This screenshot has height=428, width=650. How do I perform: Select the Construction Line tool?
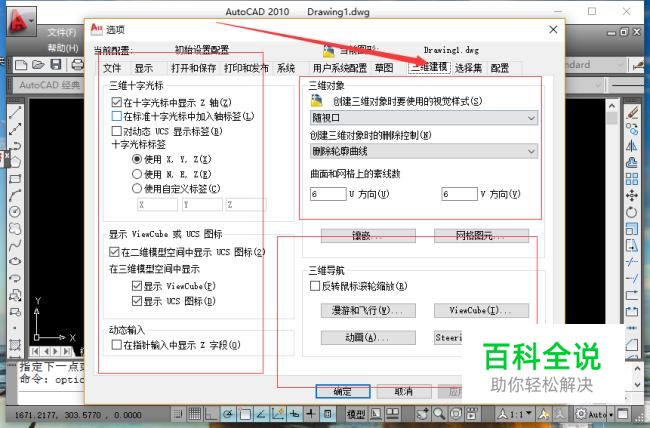click(x=15, y=129)
